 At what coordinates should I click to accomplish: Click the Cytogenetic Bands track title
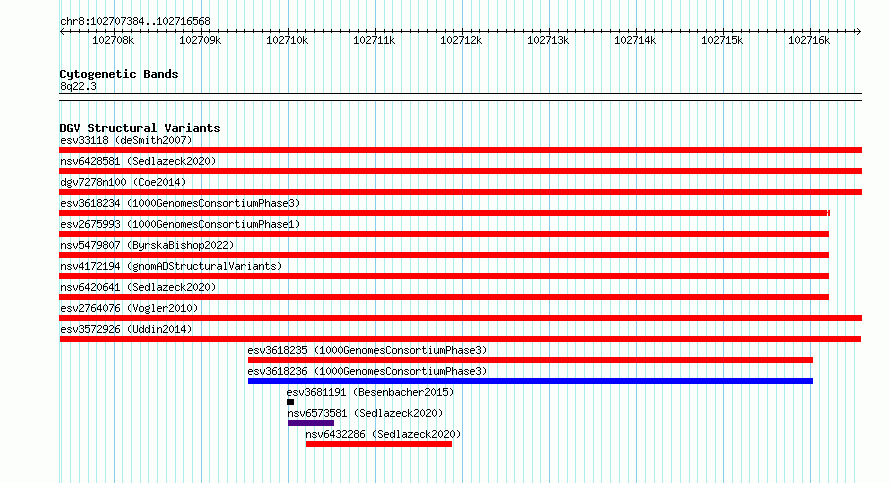(x=119, y=74)
